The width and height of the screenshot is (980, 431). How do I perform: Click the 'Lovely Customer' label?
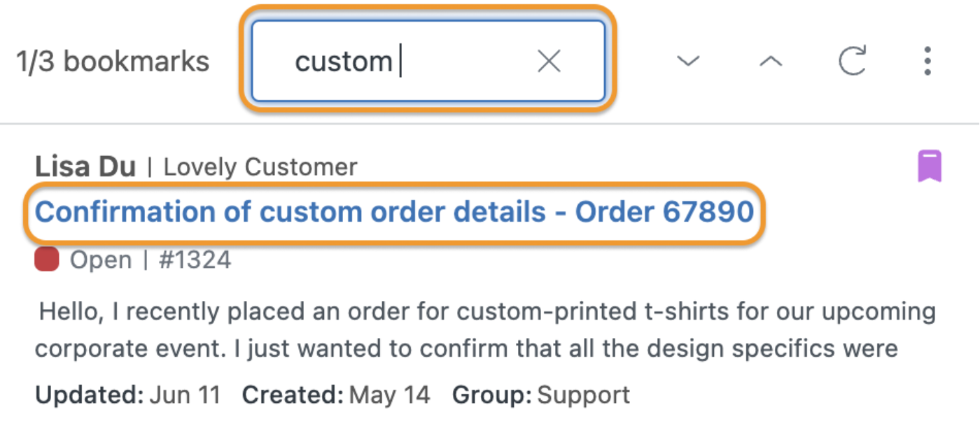point(260,167)
